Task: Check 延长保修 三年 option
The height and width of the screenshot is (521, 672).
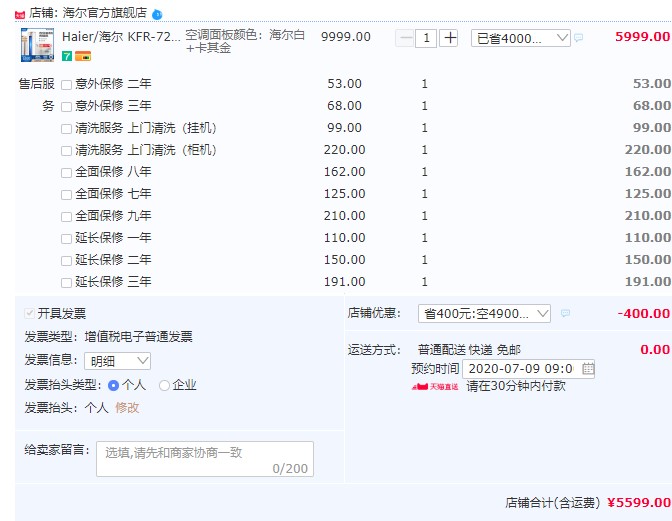Action: click(x=66, y=283)
